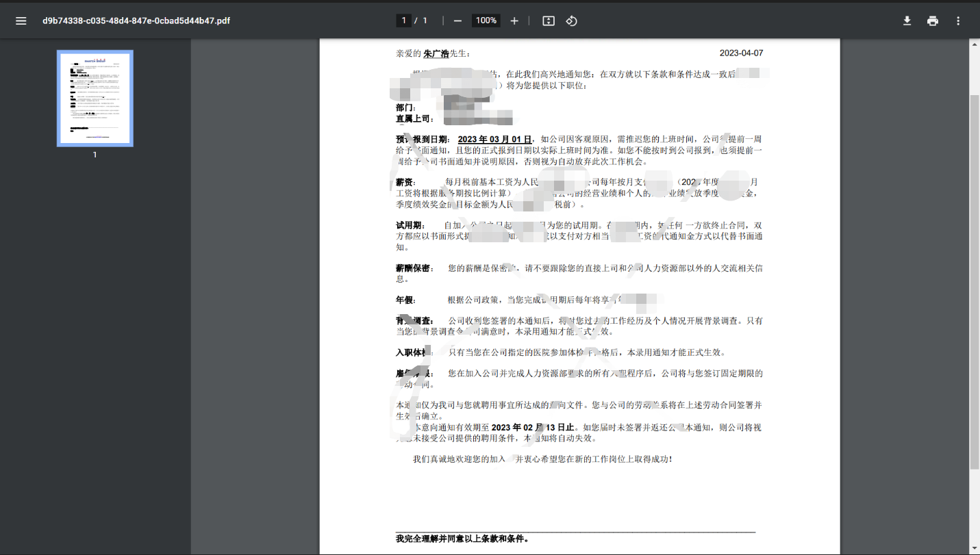This screenshot has width=980, height=555.
Task: Click the underlined date 2023年03月01日
Action: tap(495, 140)
